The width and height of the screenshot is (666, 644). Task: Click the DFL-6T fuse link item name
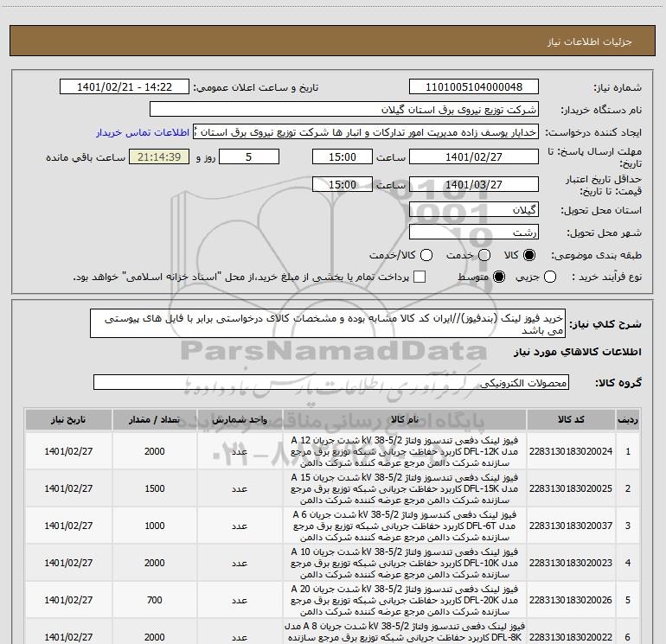point(405,526)
